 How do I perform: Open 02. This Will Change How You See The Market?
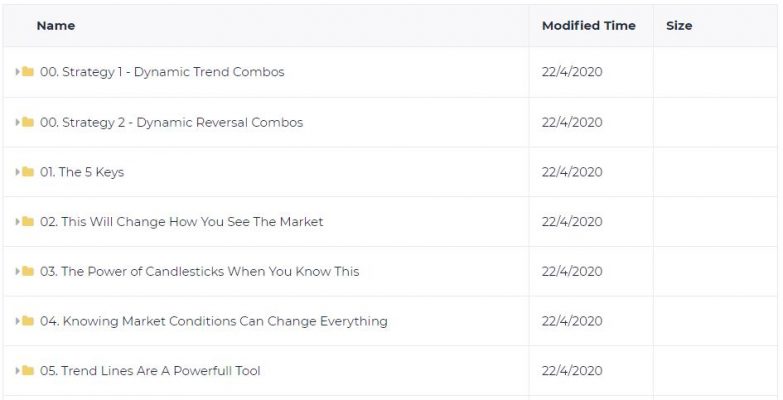tap(182, 221)
